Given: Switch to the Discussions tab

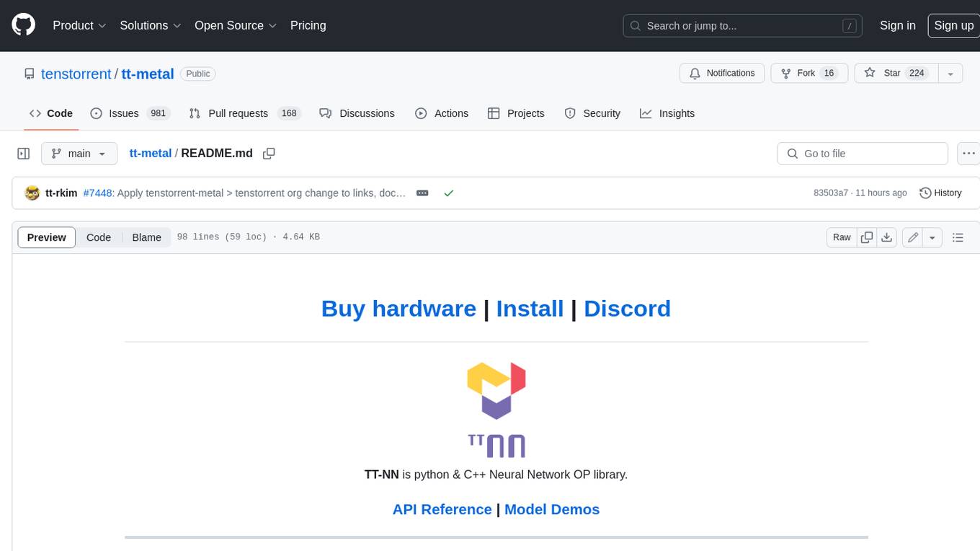Looking at the screenshot, I should (357, 113).
